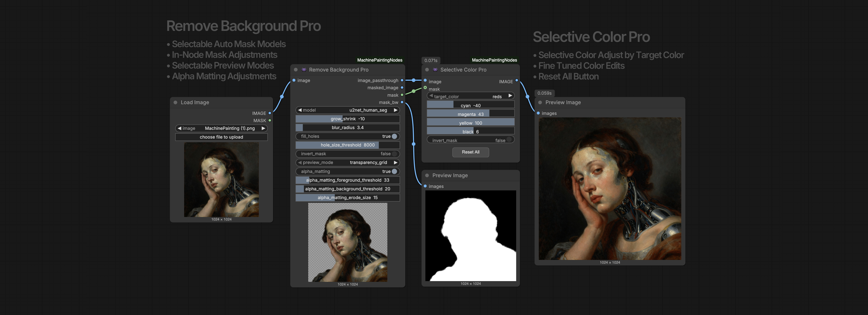
Task: Collapse the Load Image node dot
Action: click(176, 102)
